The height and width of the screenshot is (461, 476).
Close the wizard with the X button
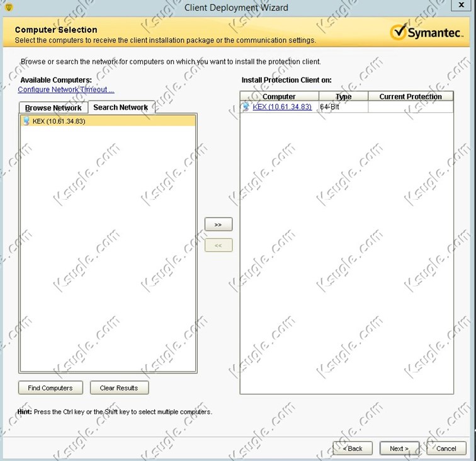[461, 5]
